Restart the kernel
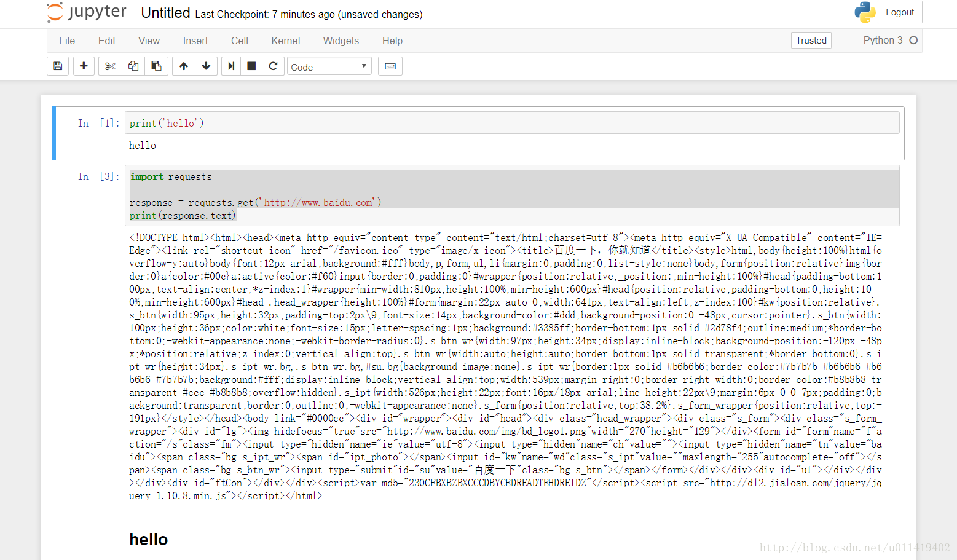957x560 pixels. pyautogui.click(x=274, y=66)
